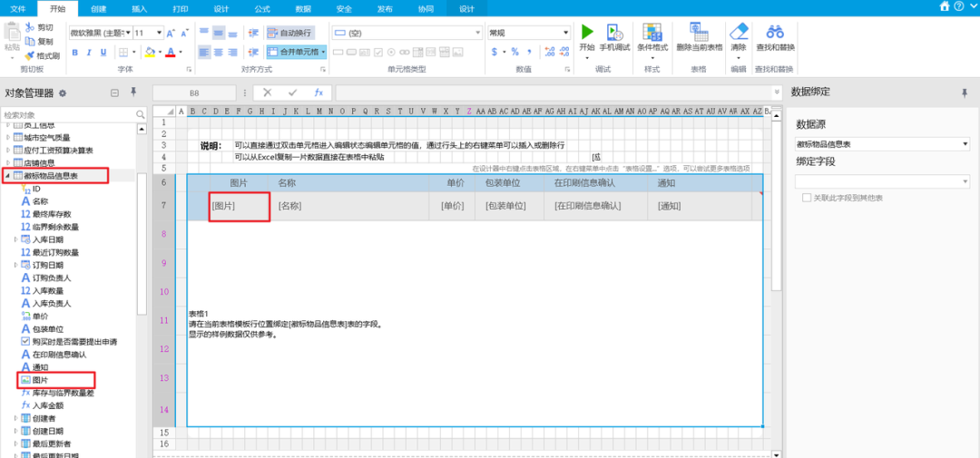Click Delete current table (删除当前表格) icon

(698, 32)
